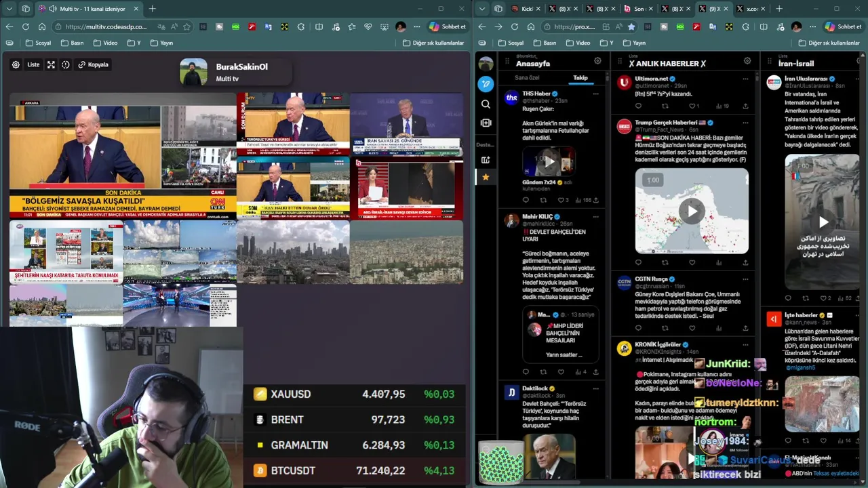Click the alert info icon beside Kopyala
868x488 pixels.
pos(66,65)
